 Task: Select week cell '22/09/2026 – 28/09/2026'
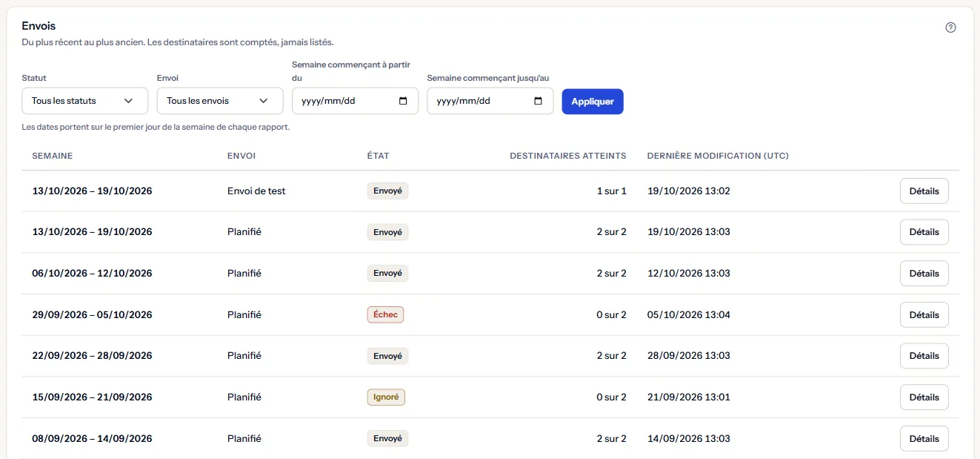(x=93, y=356)
